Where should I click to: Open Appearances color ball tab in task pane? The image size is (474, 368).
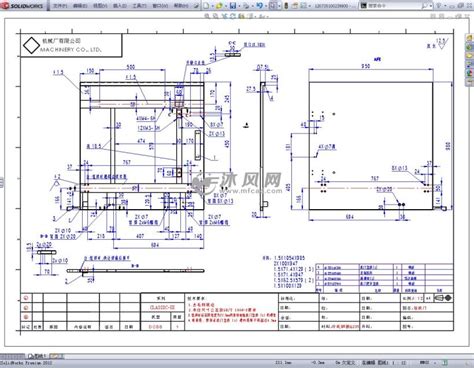[x=470, y=72]
